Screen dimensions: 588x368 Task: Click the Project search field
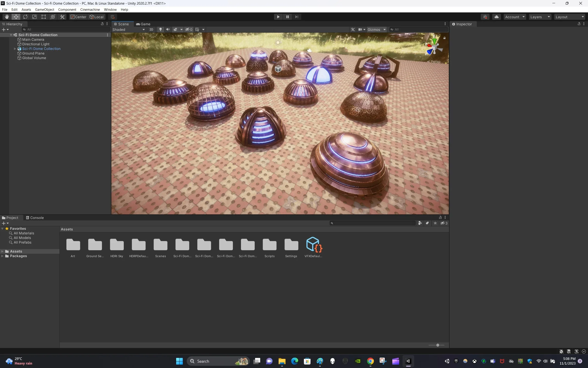click(x=373, y=223)
